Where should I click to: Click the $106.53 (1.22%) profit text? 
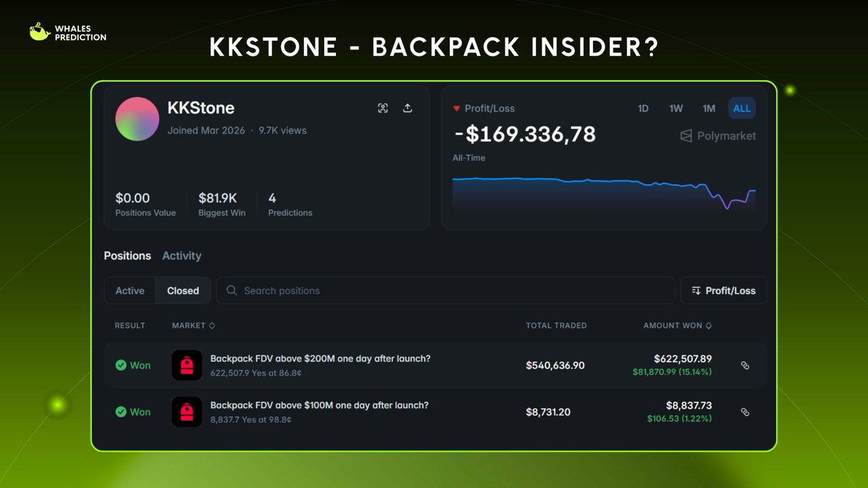pos(679,418)
